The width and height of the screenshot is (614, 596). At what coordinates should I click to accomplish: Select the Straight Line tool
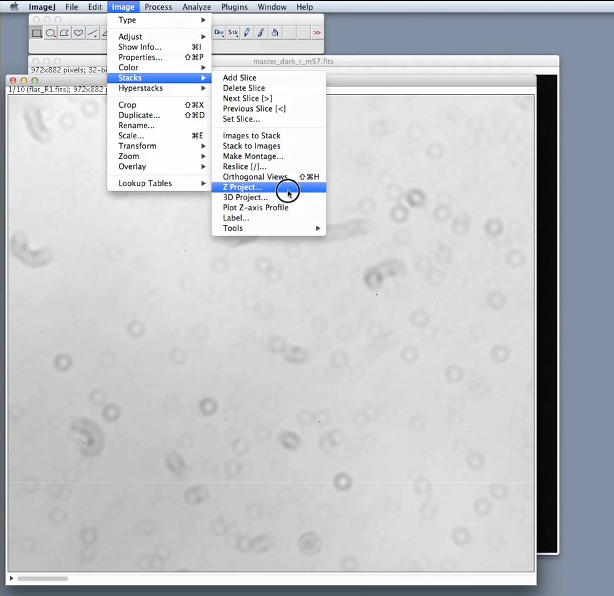(x=92, y=33)
